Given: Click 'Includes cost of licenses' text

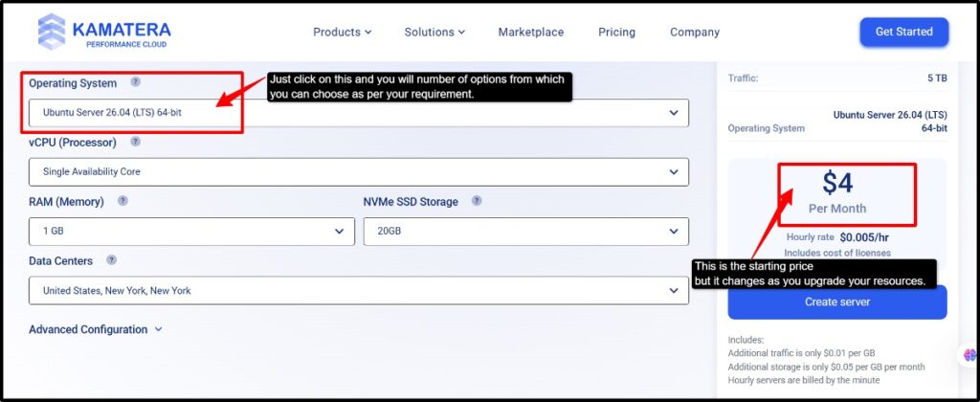Looking at the screenshot, I should (837, 253).
